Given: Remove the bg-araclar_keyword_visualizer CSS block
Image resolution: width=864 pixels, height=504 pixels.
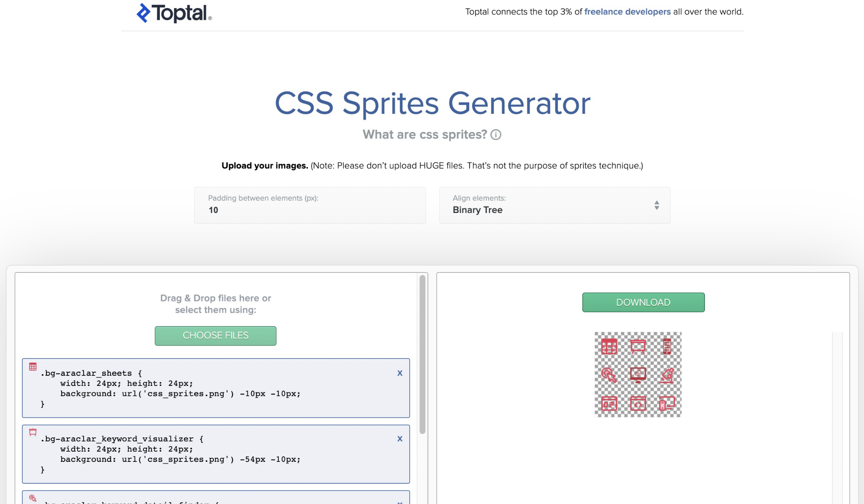Looking at the screenshot, I should click(400, 439).
